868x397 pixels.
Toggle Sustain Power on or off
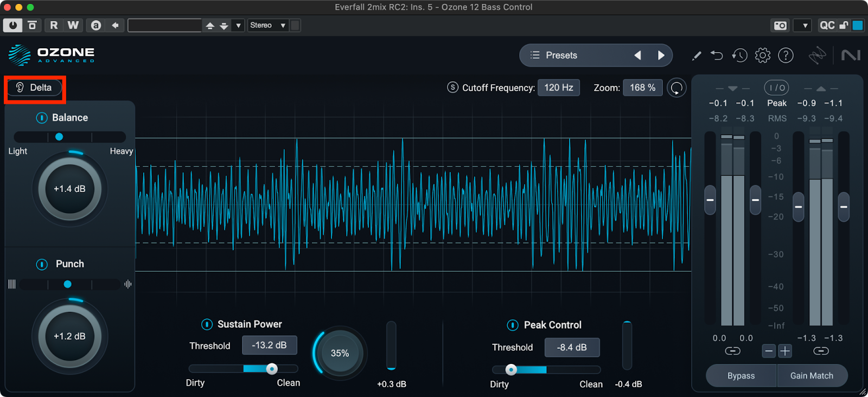pos(207,324)
